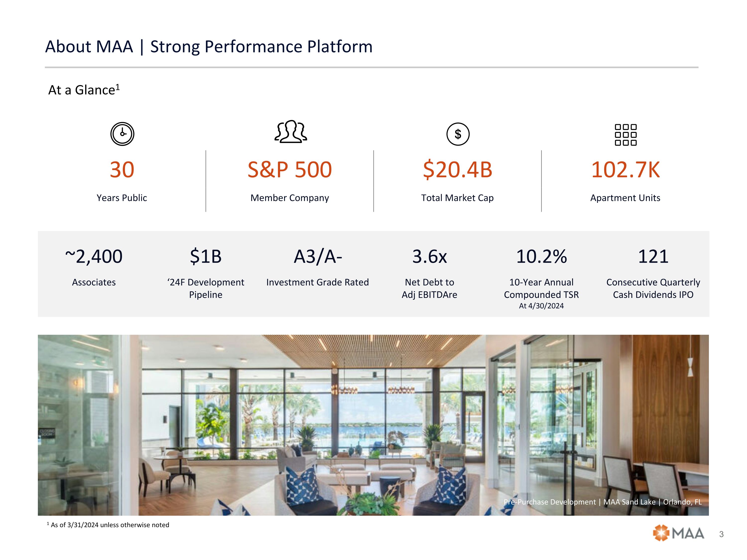Click the S&P 500 orange heading
This screenshot has height=560, width=747.
(290, 169)
